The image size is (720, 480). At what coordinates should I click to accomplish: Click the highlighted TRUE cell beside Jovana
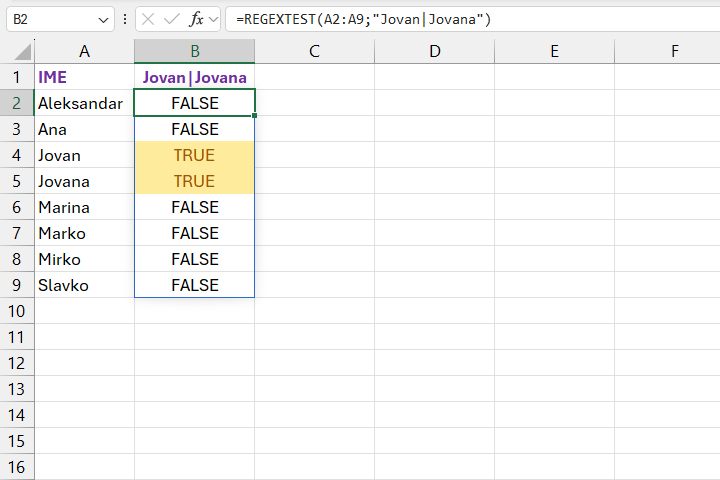pyautogui.click(x=194, y=181)
